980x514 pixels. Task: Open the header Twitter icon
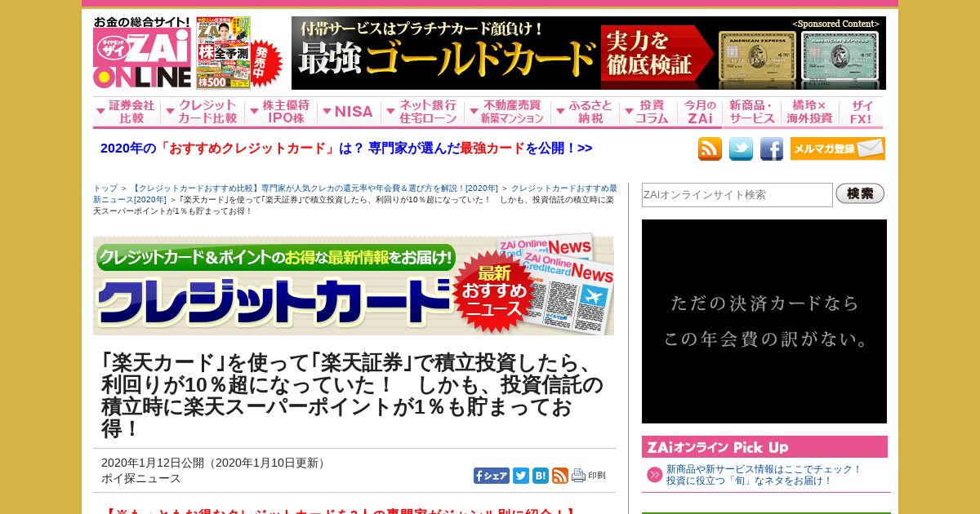tap(741, 148)
